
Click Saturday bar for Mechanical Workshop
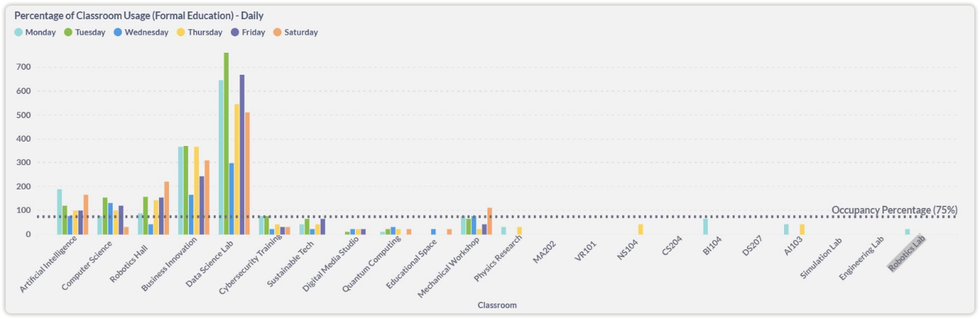(x=490, y=221)
